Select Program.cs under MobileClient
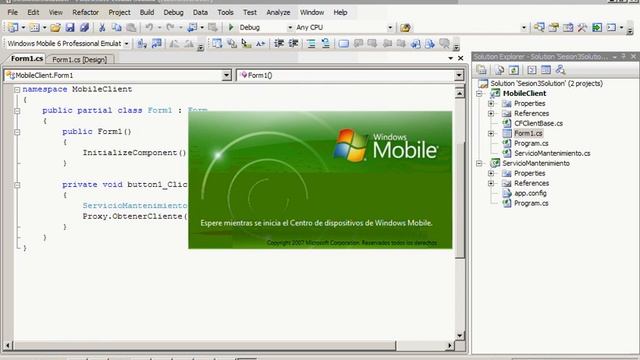Screen dimensions: 640x360 (x=531, y=143)
